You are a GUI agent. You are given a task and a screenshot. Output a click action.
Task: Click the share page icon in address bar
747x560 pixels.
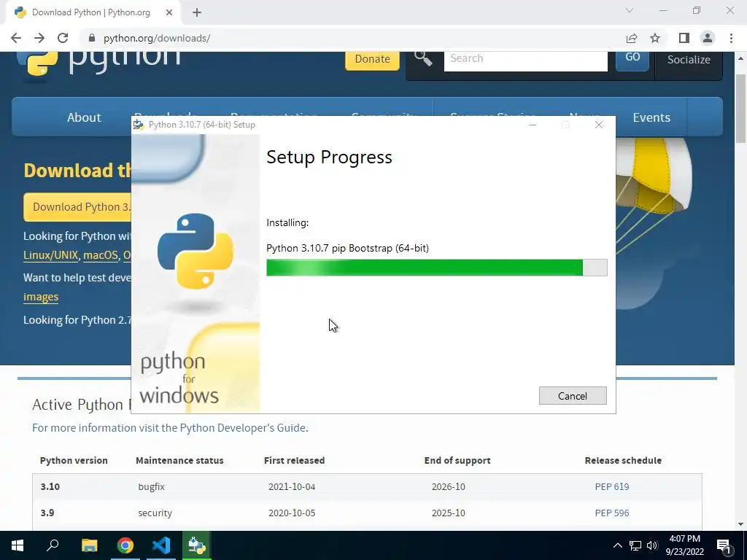pyautogui.click(x=632, y=38)
